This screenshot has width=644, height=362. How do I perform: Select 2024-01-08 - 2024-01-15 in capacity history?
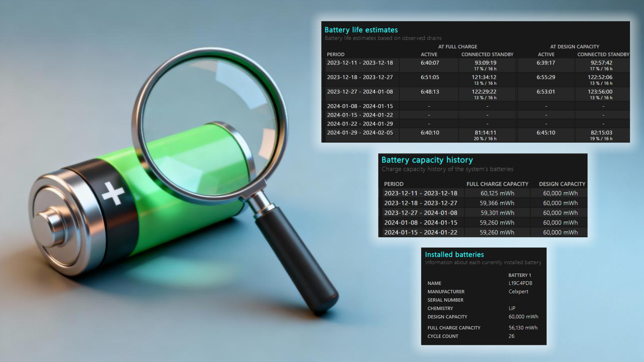pos(421,223)
